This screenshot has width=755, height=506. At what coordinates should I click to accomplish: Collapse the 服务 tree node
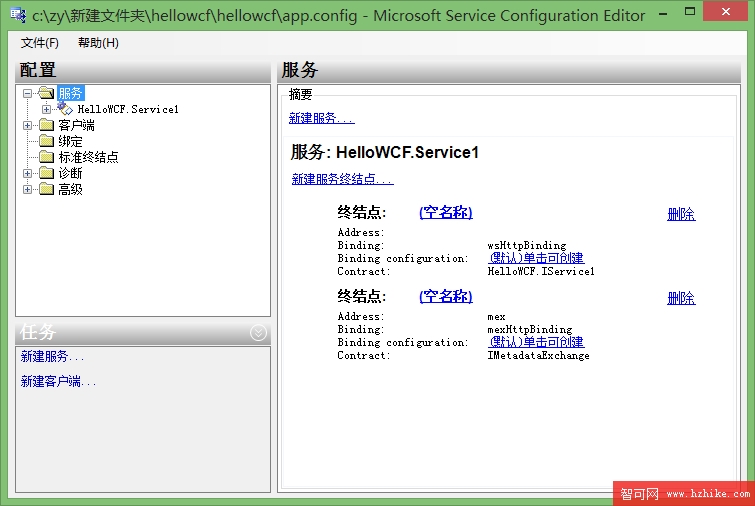click(x=27, y=93)
